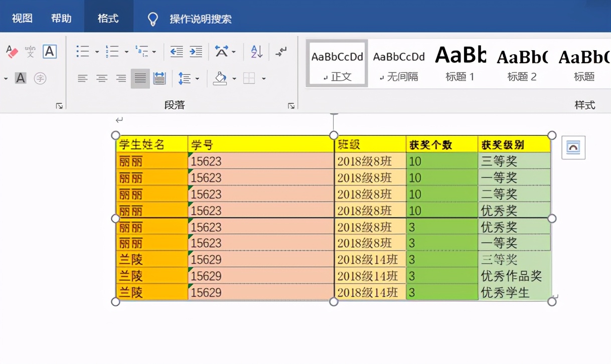The image size is (611, 364).
Task: Open the bullet library dropdown
Action: (97, 52)
